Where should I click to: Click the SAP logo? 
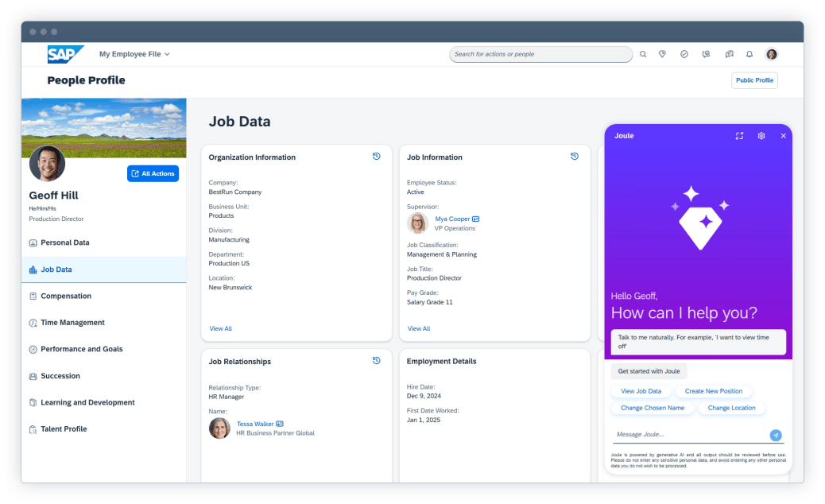pos(65,54)
